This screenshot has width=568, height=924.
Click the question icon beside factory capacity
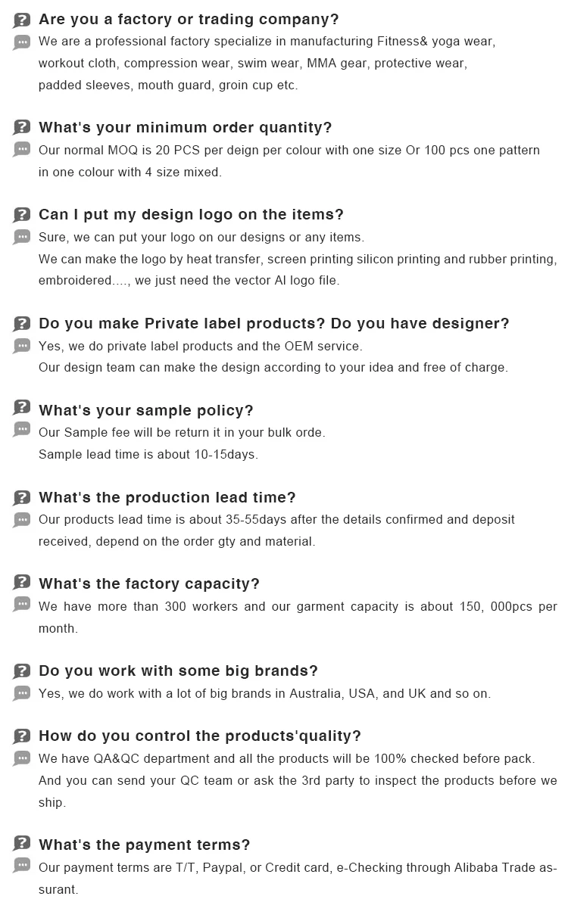click(x=22, y=583)
